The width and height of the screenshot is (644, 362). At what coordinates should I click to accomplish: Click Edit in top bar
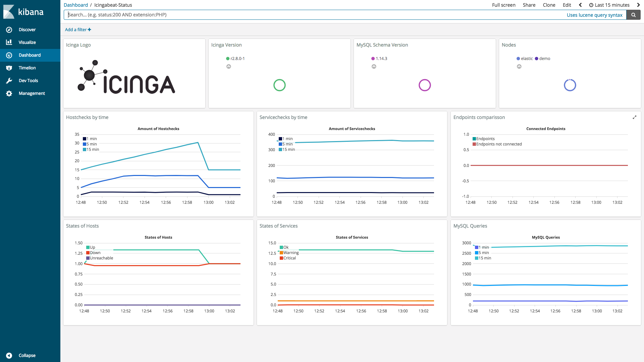[x=567, y=5]
